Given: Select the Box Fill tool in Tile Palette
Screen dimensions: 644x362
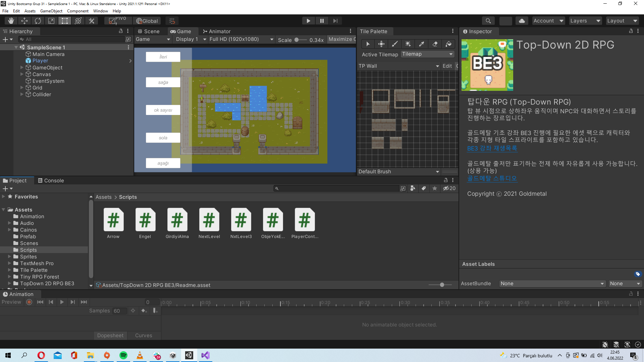Looking at the screenshot, I should point(408,44).
